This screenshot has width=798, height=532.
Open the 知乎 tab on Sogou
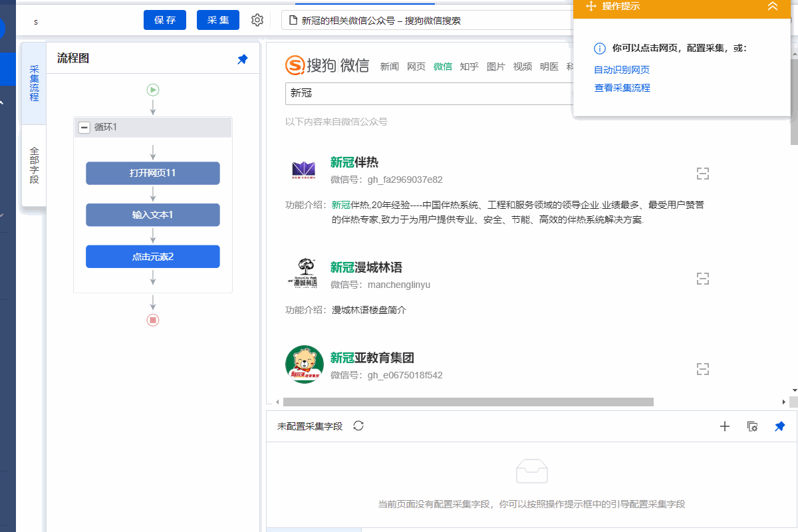tap(469, 66)
